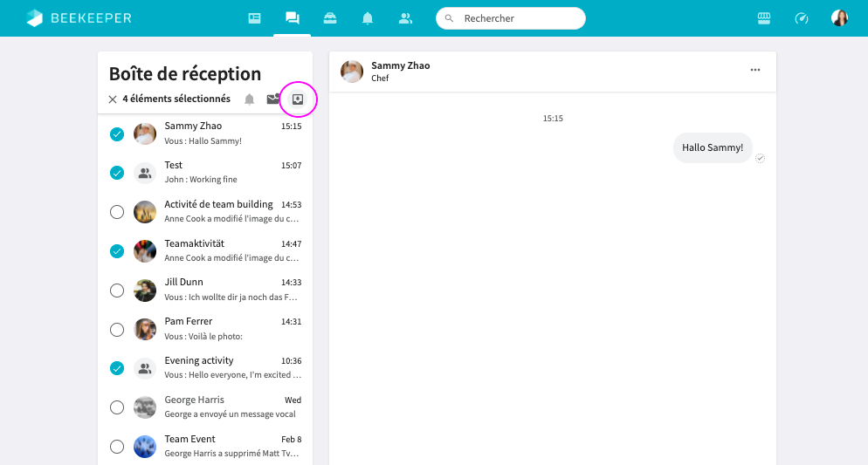
Task: Open notifications bell in top bar
Action: tap(368, 18)
